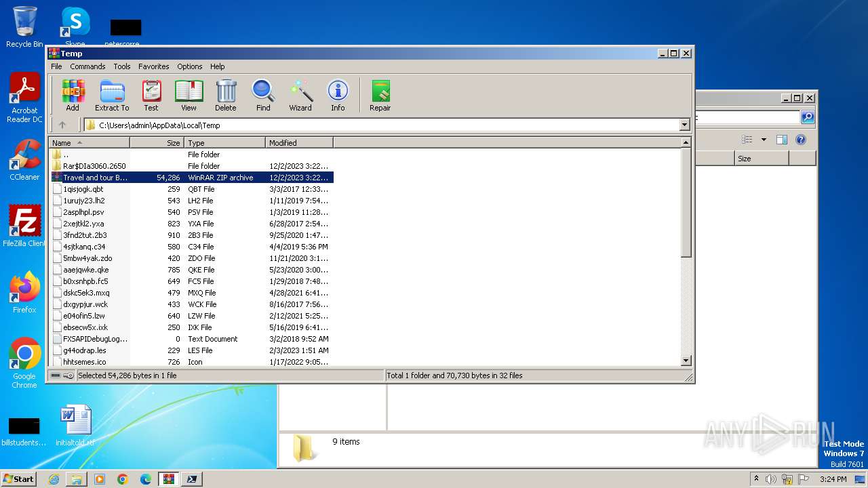Sort by Name column header
868x488 pixels.
(x=90, y=143)
